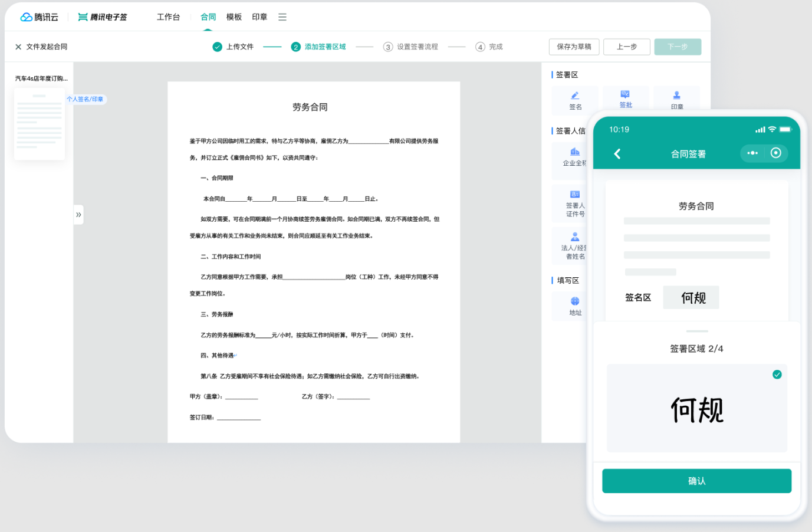Open the hamburger more menu

[x=282, y=17]
